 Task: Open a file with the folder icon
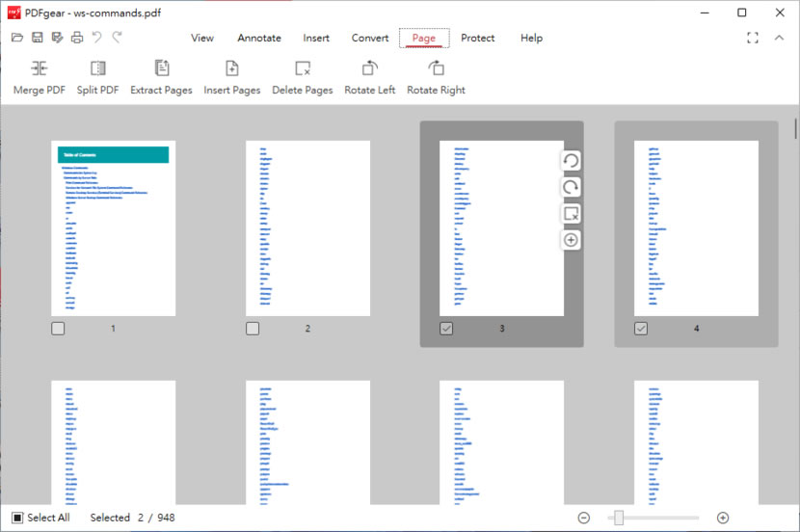[x=16, y=38]
